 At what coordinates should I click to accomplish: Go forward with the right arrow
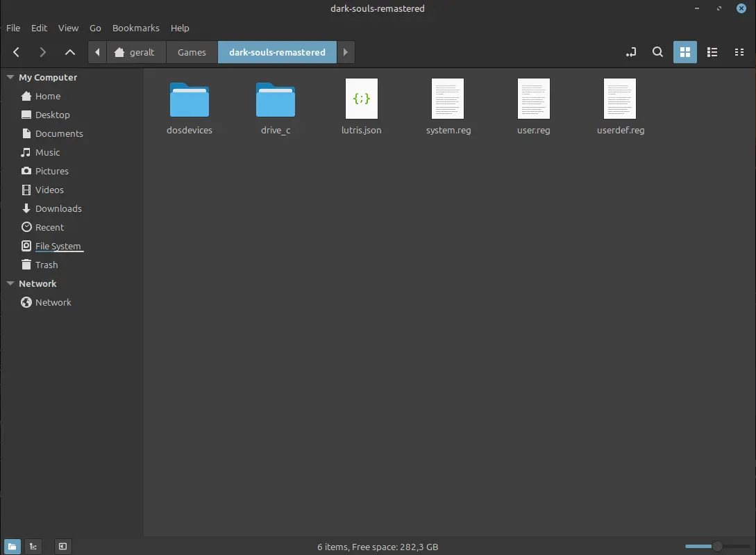(42, 52)
